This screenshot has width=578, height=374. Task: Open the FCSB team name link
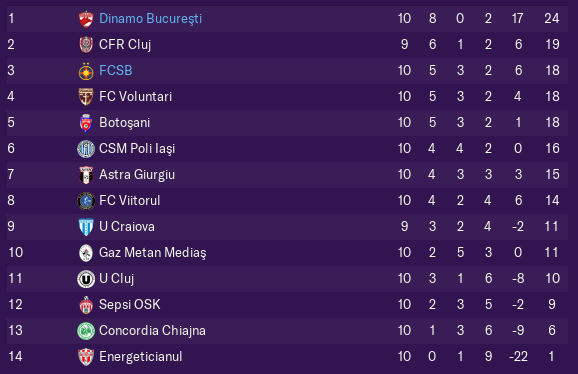115,70
